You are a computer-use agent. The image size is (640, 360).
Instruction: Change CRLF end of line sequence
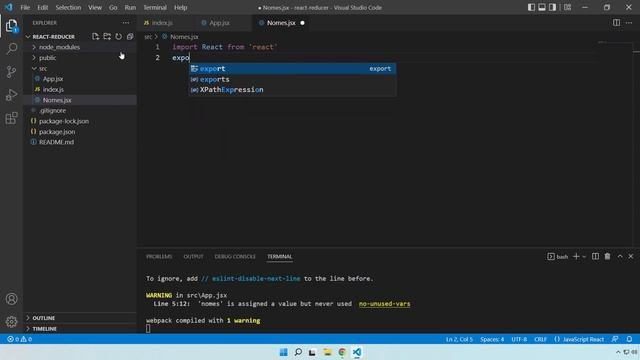pyautogui.click(x=540, y=339)
